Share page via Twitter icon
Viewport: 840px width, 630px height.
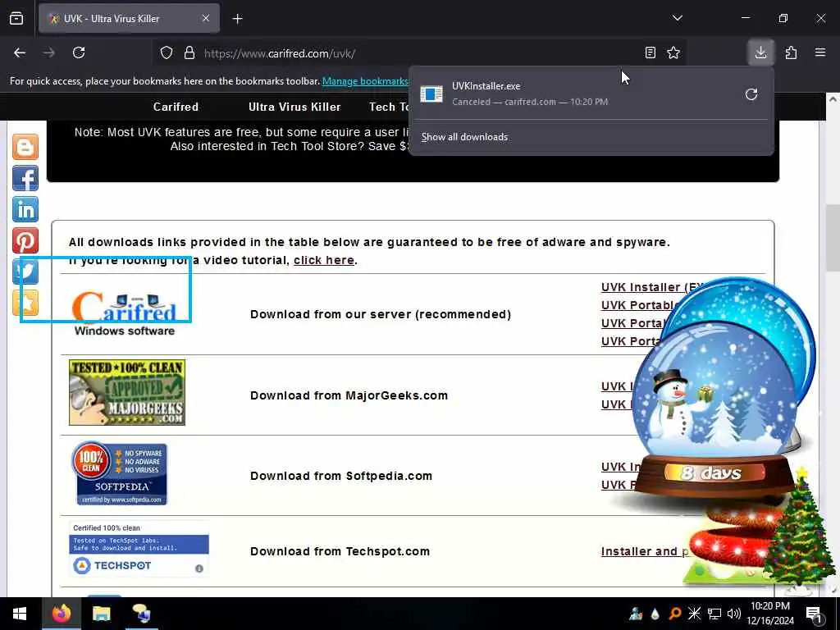(25, 271)
